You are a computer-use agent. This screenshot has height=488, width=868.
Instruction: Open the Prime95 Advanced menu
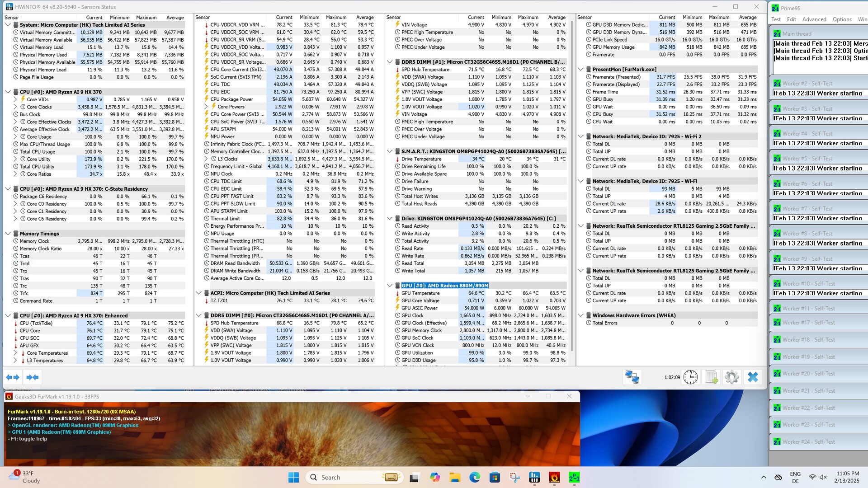point(814,19)
